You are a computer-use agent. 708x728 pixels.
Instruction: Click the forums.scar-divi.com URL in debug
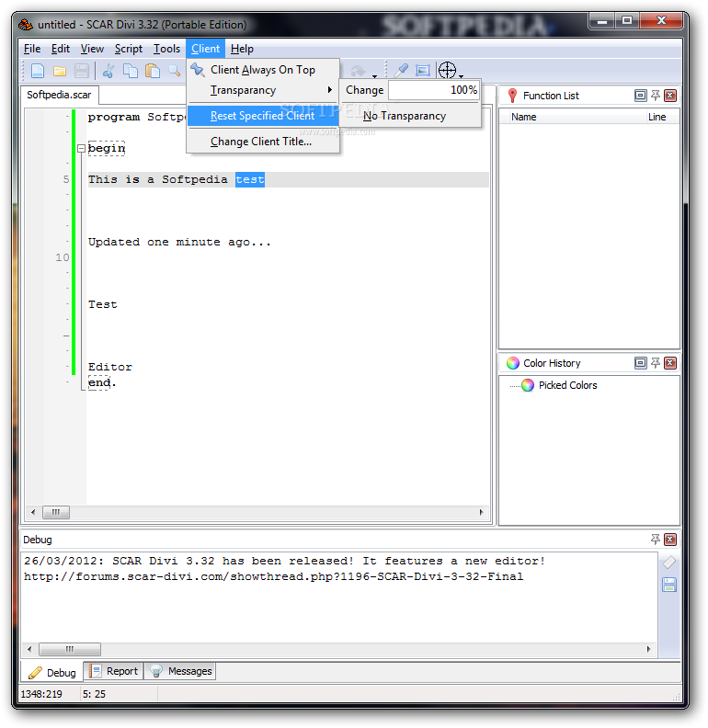pyautogui.click(x=274, y=576)
